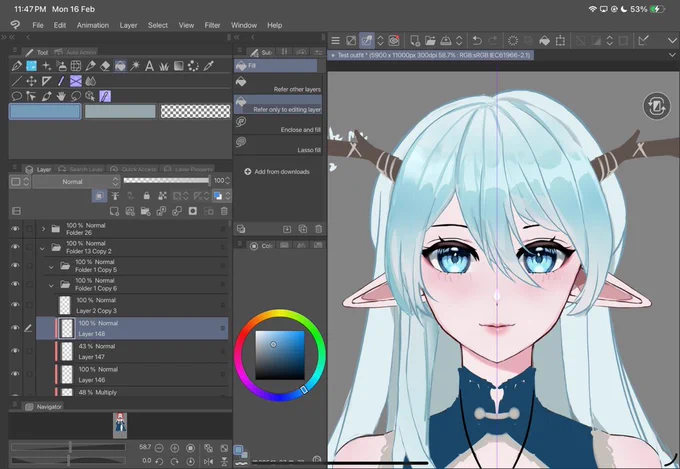Toggle visibility of Folder 26
Viewport: 680px width, 469px height.
point(15,229)
